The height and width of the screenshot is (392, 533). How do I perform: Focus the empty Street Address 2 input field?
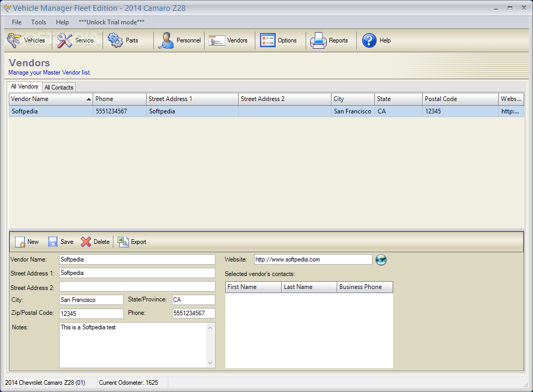137,286
